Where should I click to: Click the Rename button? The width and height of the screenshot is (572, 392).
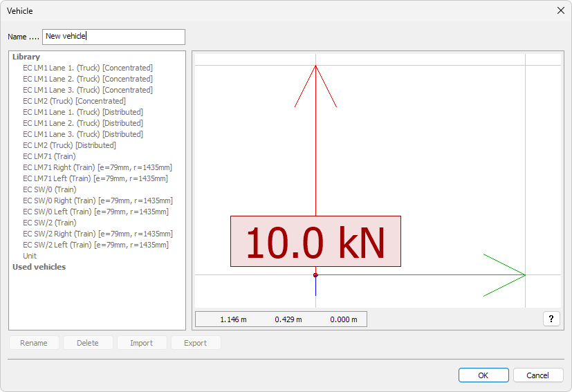34,343
